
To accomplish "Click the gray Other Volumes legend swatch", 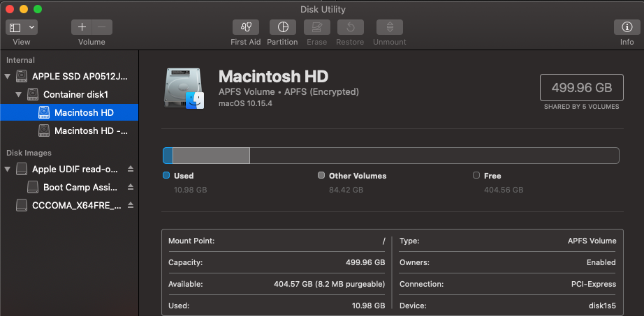I will 321,175.
